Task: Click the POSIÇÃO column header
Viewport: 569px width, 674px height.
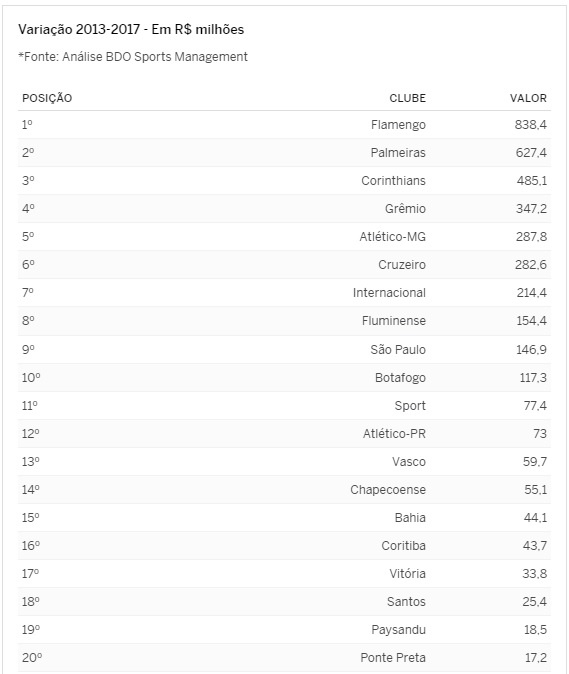Action: 47,98
